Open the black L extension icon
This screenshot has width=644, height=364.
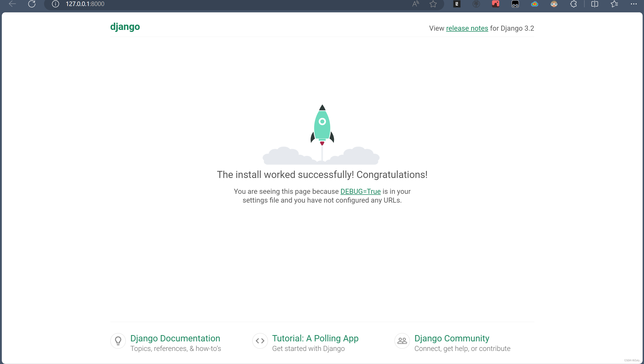click(x=457, y=4)
